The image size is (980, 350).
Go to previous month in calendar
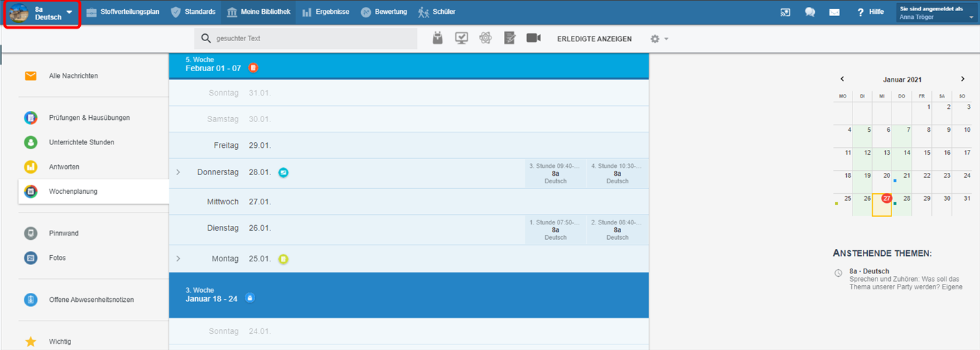[x=842, y=79]
